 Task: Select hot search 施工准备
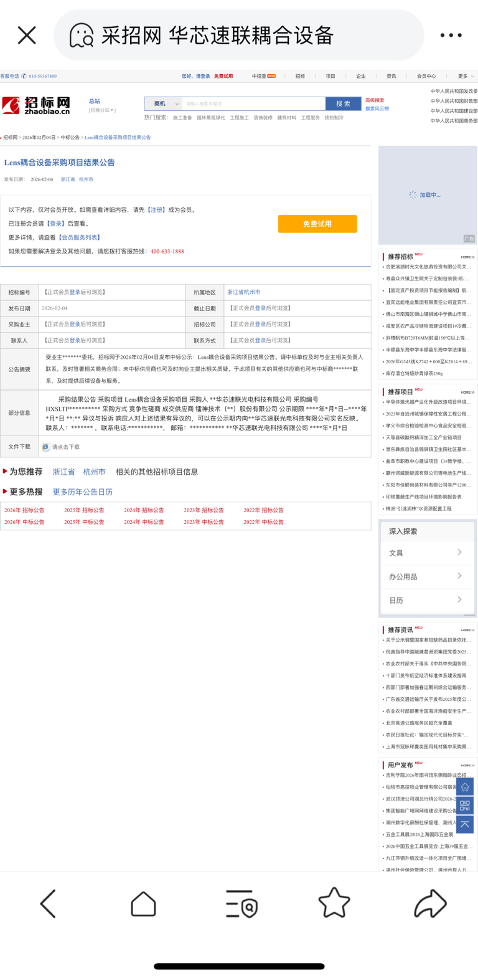pyautogui.click(x=182, y=117)
